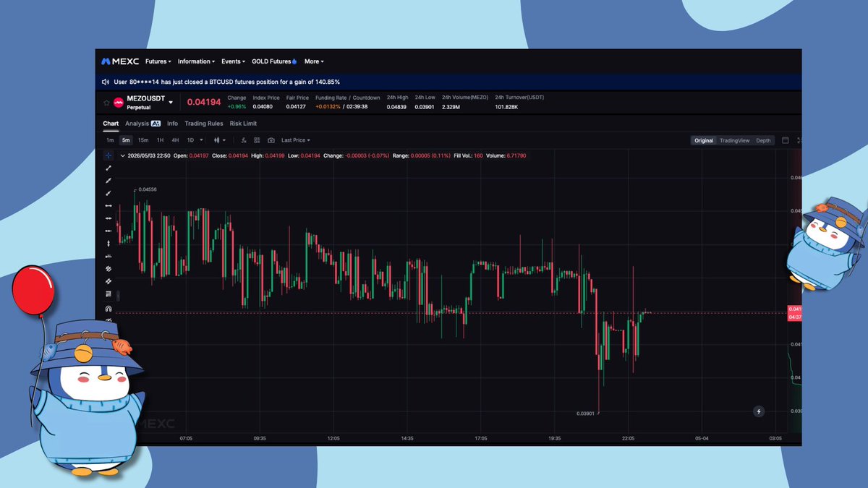Open the More dropdown menu
The width and height of the screenshot is (868, 488).
(314, 61)
